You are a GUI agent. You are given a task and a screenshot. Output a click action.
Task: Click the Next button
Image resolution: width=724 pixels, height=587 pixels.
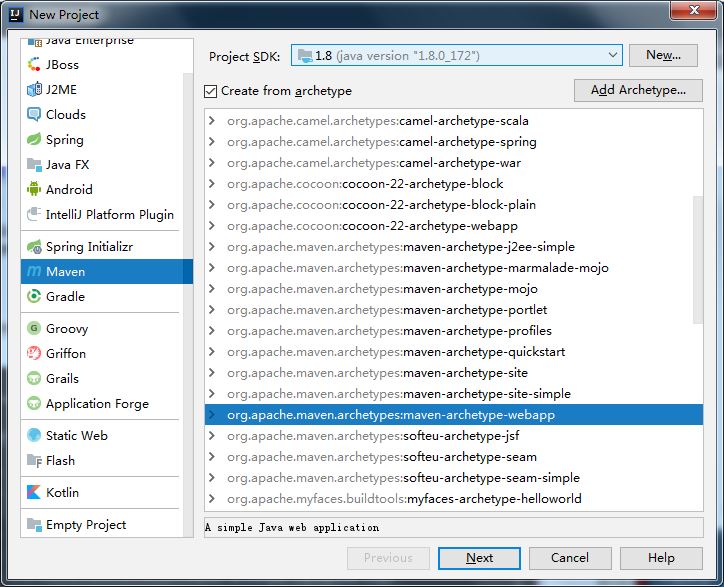[479, 558]
